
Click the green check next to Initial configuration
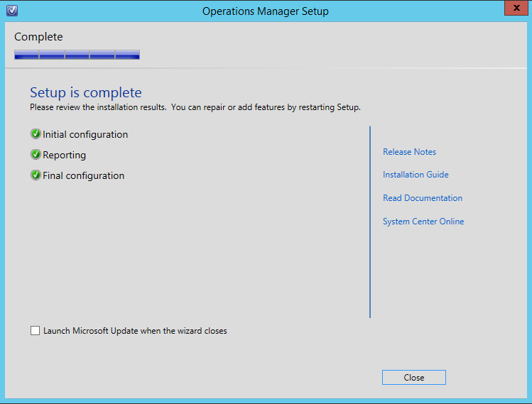coord(36,134)
